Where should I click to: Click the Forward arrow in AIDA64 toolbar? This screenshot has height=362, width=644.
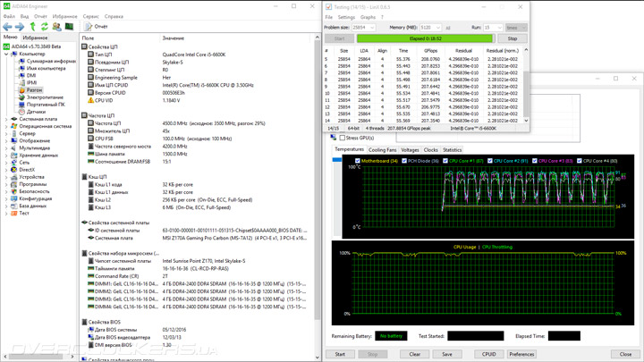[x=20, y=27]
